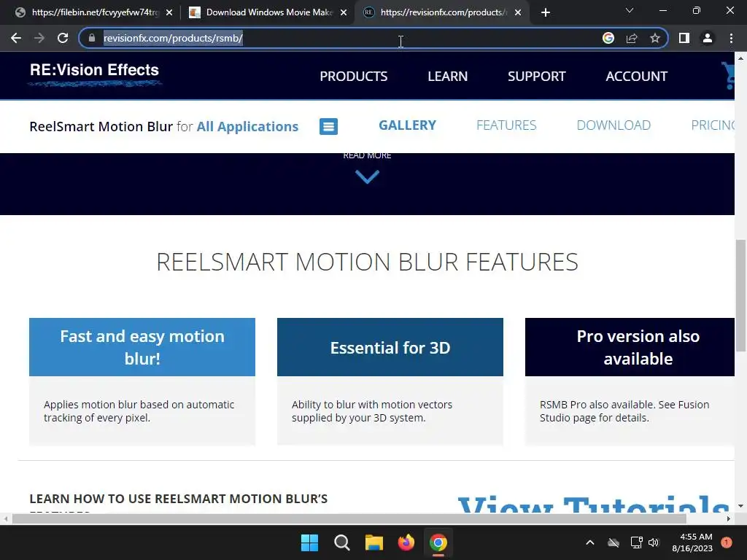Click the scroll left arrow

[x=5, y=518]
